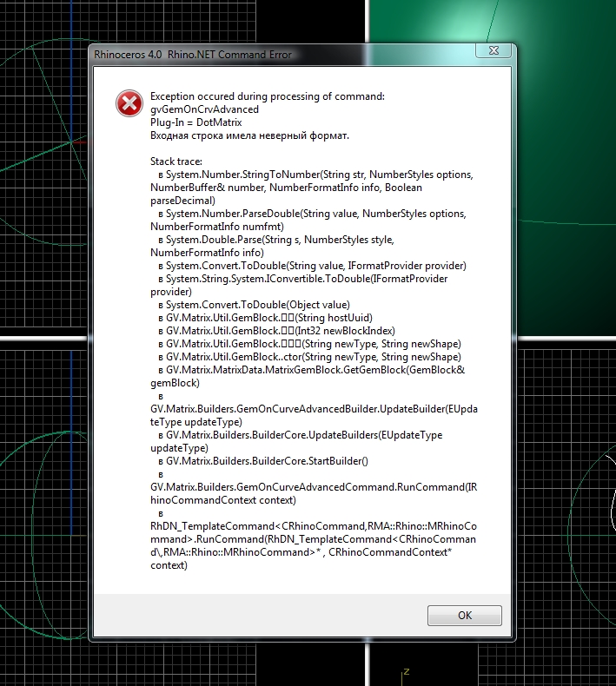This screenshot has height=686, width=616.
Task: Click the red error icon in the dialog
Action: 129,103
